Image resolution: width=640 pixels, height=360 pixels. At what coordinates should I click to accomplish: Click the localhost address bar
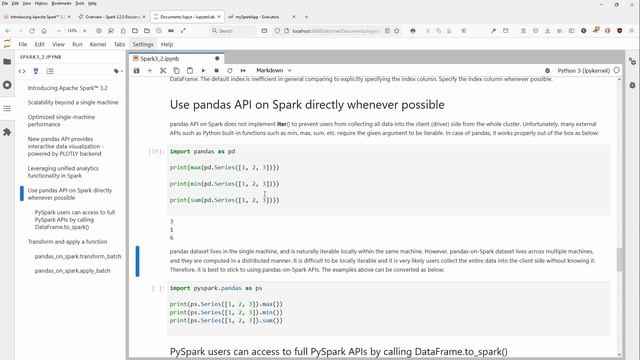(336, 31)
